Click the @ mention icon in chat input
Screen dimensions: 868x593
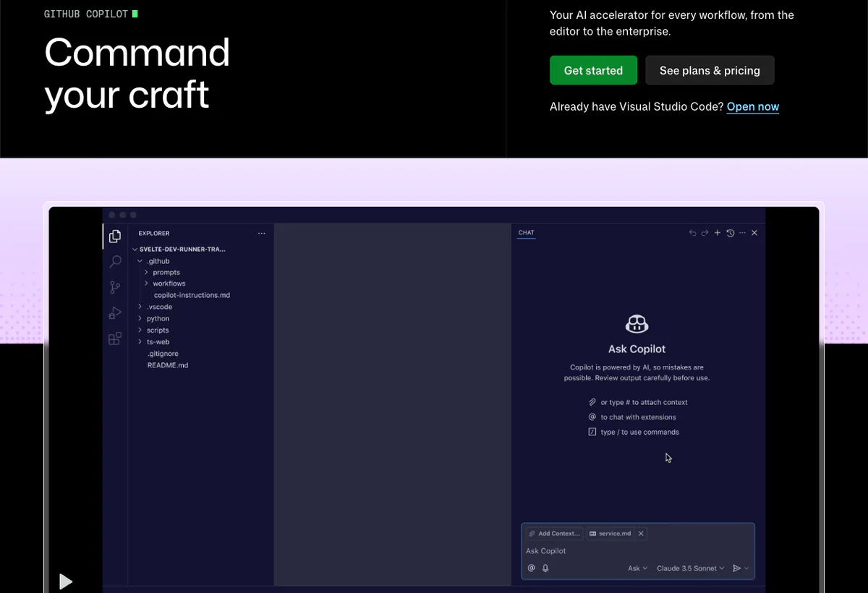pyautogui.click(x=532, y=568)
